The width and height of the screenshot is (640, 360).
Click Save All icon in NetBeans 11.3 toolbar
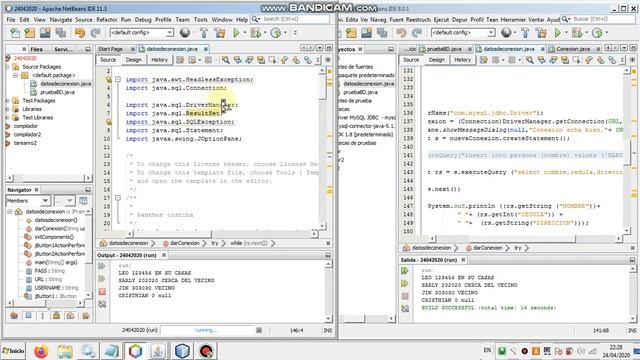coord(60,33)
